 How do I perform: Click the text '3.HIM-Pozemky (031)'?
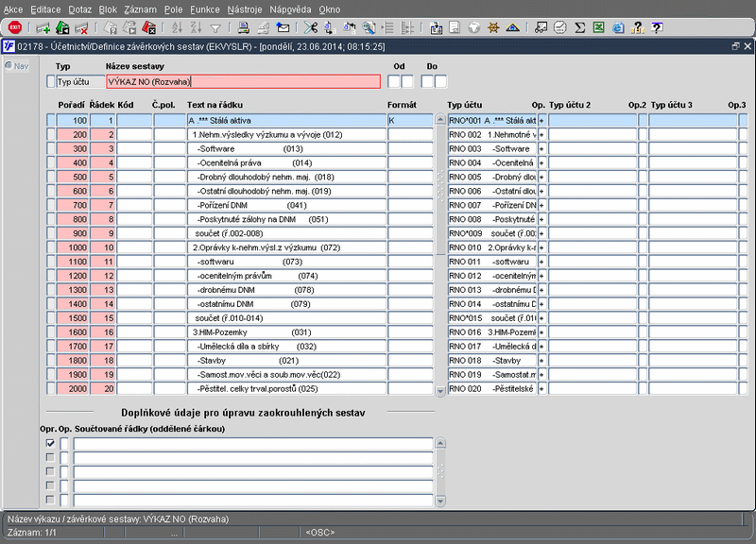coord(251,332)
